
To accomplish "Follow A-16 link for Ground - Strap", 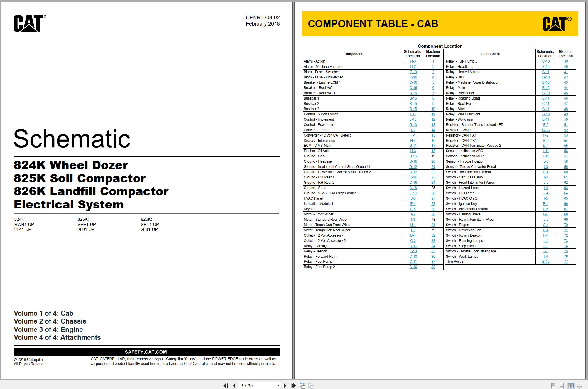I will click(413, 188).
